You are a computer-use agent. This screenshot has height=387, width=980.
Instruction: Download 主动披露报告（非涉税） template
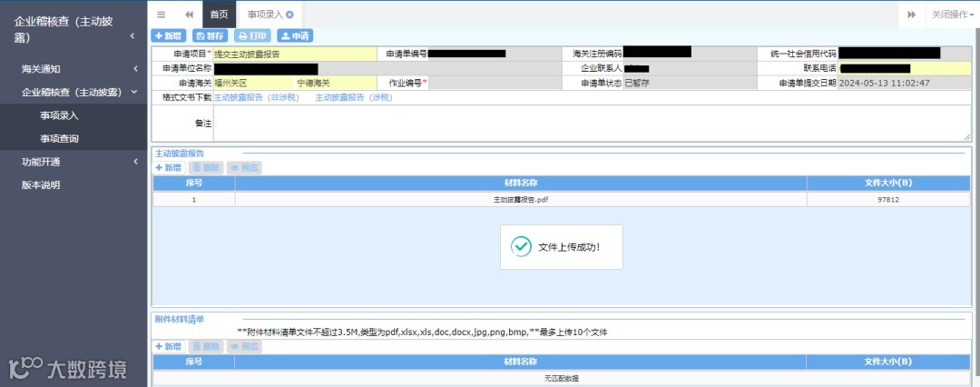click(256, 98)
